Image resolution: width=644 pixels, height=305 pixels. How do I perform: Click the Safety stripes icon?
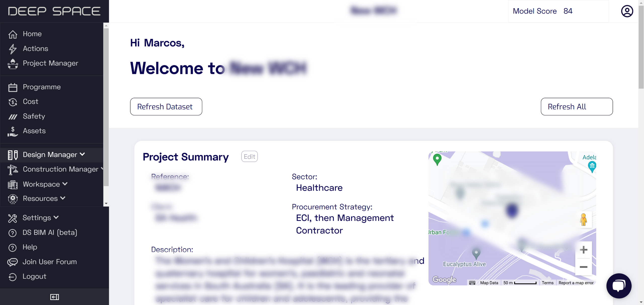click(13, 117)
